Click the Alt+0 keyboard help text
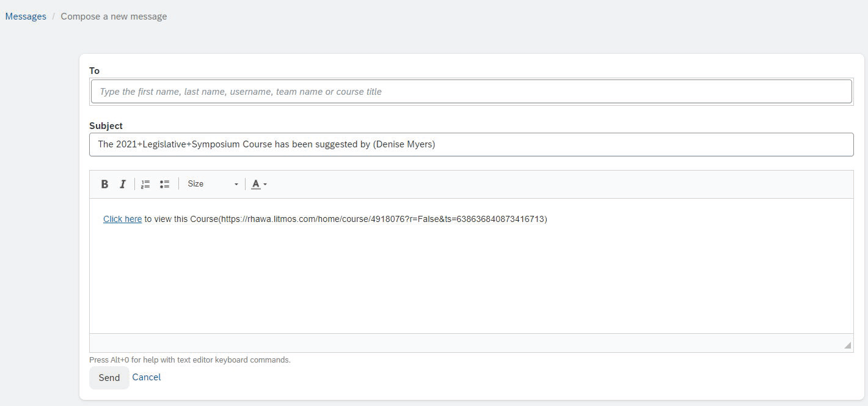The width and height of the screenshot is (868, 406). click(190, 360)
